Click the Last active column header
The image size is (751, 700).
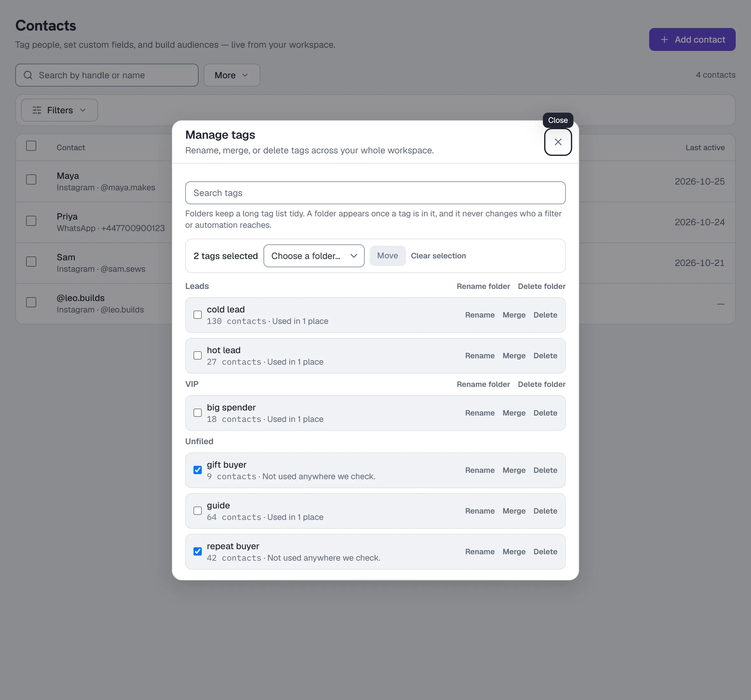click(705, 148)
